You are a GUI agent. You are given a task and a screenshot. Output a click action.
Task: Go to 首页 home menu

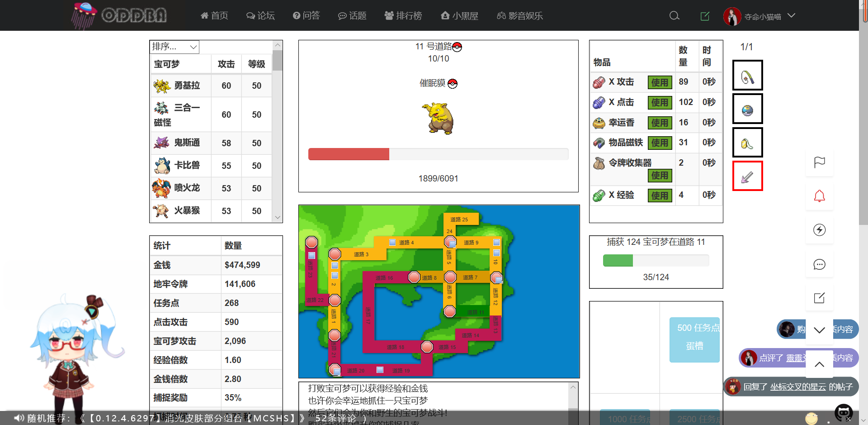(x=214, y=16)
